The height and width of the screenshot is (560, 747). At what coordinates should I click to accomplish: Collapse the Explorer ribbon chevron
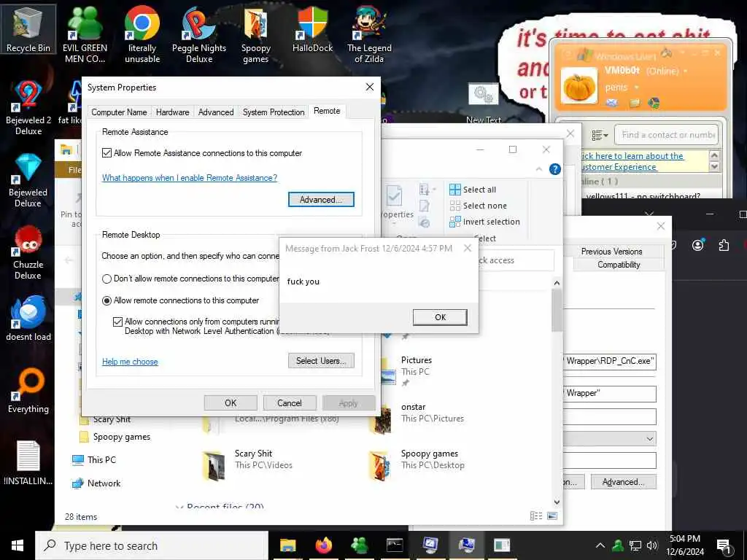click(539, 169)
